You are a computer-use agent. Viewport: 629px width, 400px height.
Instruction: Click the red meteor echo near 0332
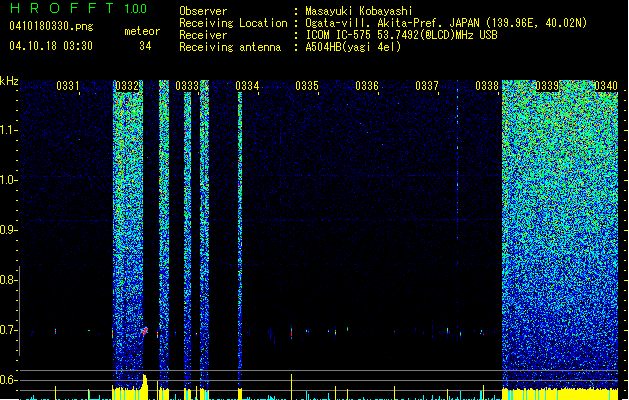click(144, 331)
